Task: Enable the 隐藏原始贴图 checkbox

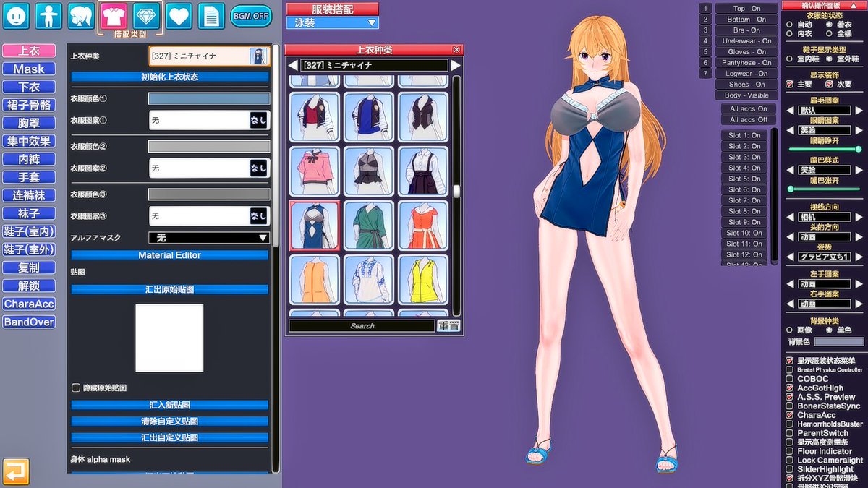Action: (76, 388)
